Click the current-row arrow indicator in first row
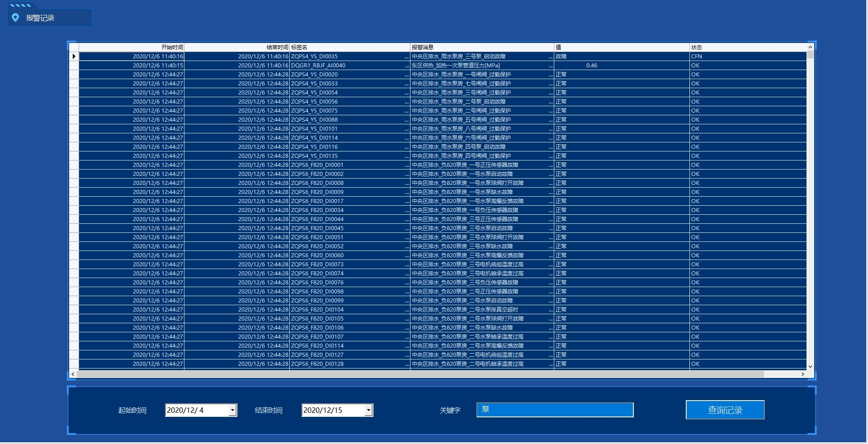The image size is (868, 444). pos(74,57)
